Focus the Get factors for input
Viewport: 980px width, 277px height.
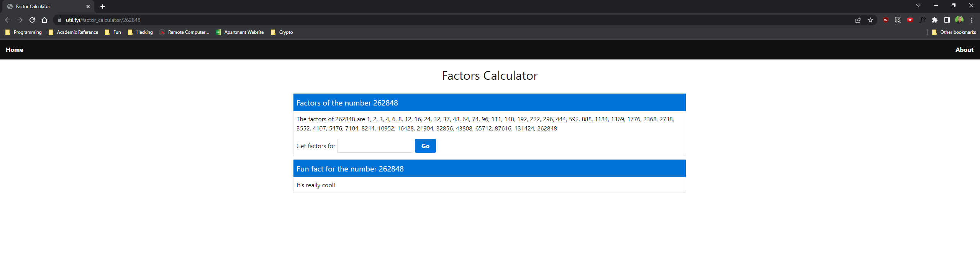(375, 146)
